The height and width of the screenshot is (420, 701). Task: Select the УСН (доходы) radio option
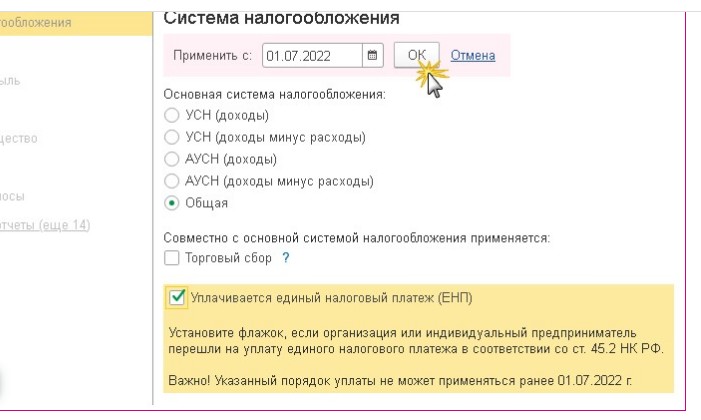[169, 115]
